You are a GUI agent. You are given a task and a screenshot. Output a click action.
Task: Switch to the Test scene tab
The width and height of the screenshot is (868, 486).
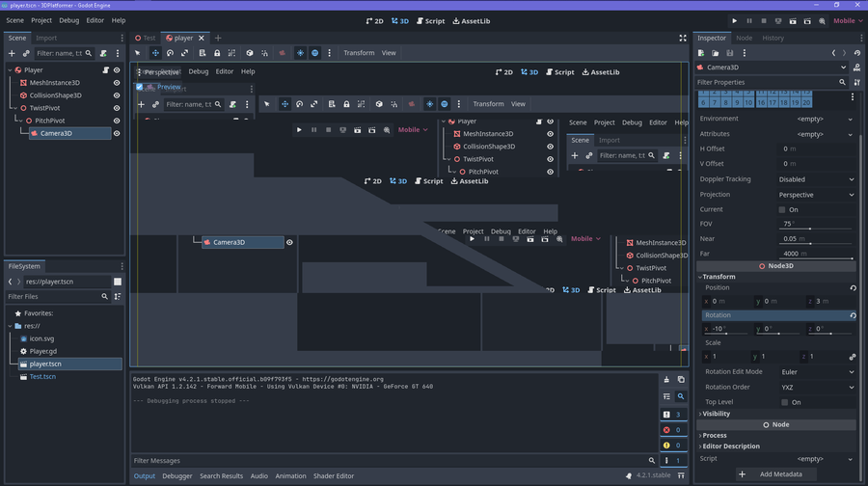146,39
